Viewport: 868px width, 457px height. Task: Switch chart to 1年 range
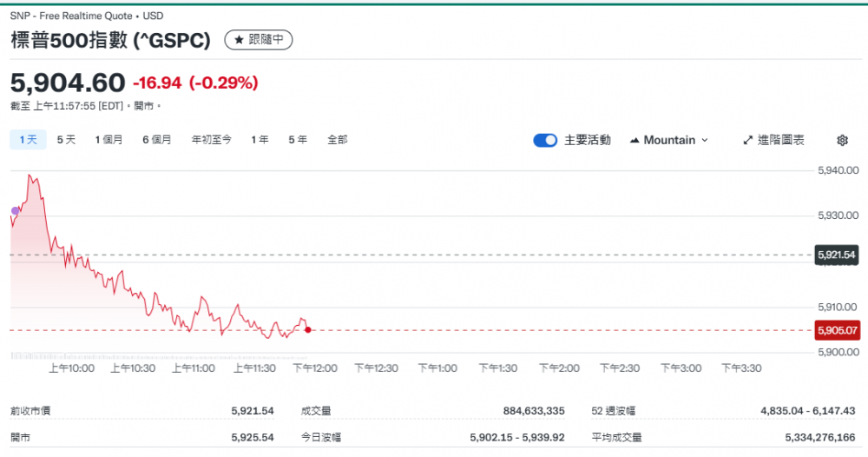pos(260,139)
